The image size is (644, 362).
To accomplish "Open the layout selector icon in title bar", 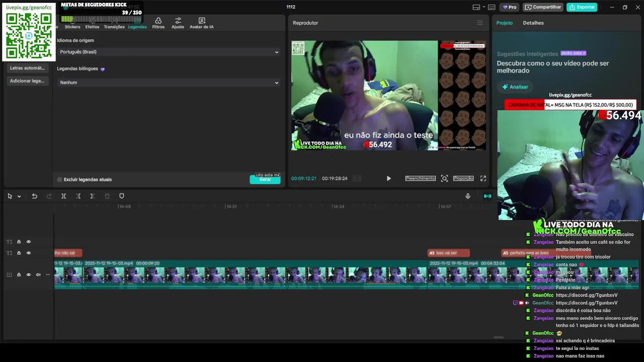I will (x=476, y=7).
